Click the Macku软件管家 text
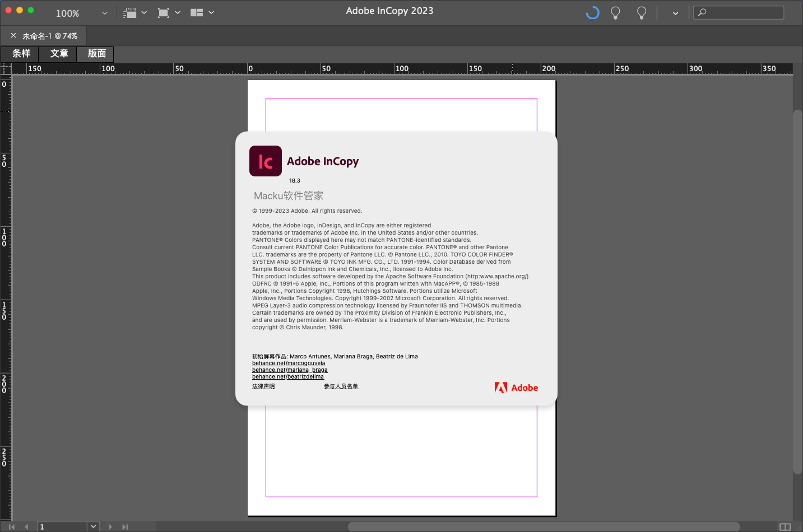 [289, 196]
